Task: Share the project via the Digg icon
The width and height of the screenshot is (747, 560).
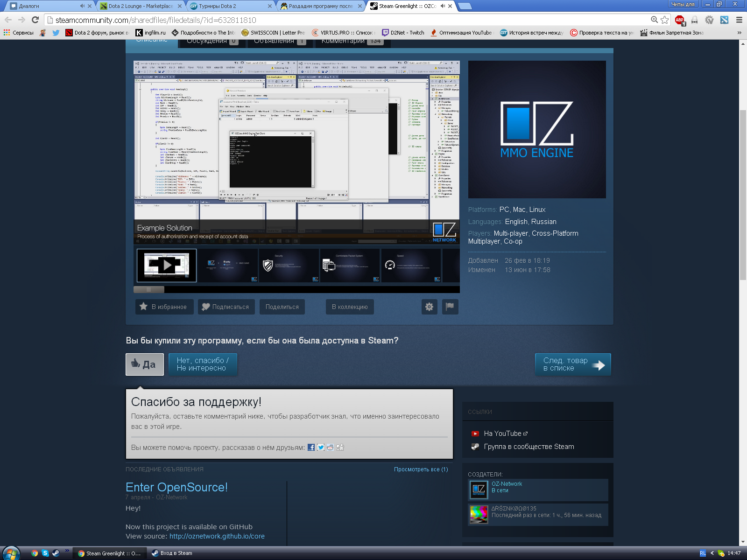Action: pyautogui.click(x=340, y=447)
